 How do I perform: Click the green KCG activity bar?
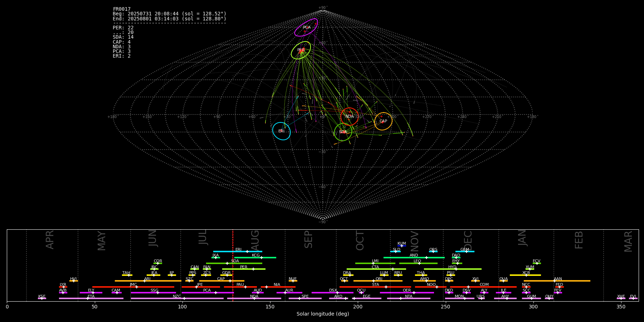click(x=255, y=257)
